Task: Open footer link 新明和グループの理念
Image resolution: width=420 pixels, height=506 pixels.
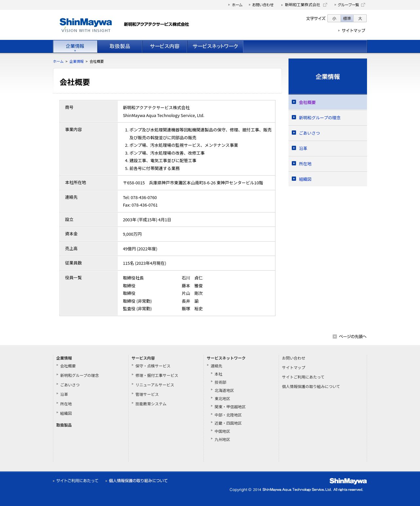Action: tap(79, 376)
